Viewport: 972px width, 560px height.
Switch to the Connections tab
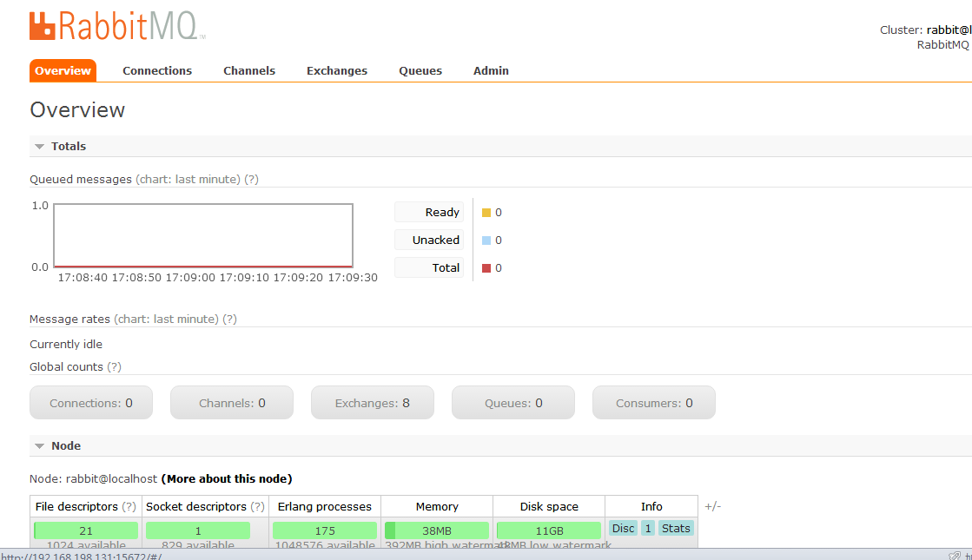[x=157, y=70]
